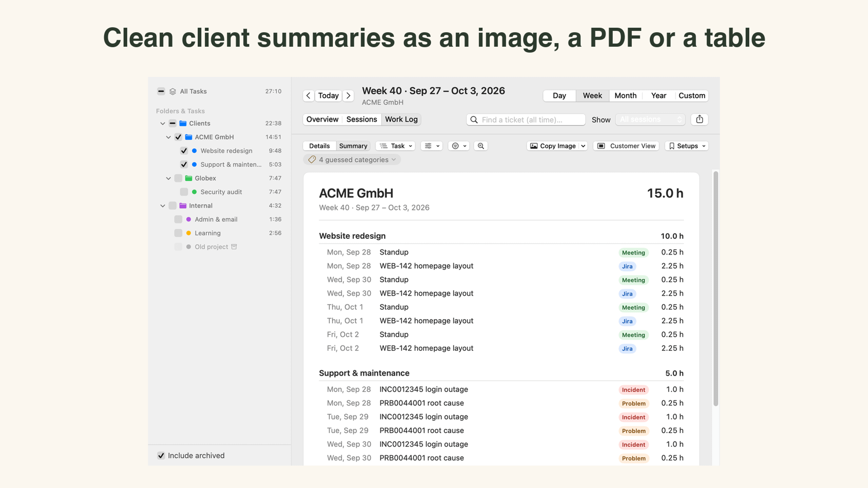Screen dimensions: 868x488
Task: Click the share/export icon button
Action: pyautogui.click(x=699, y=119)
